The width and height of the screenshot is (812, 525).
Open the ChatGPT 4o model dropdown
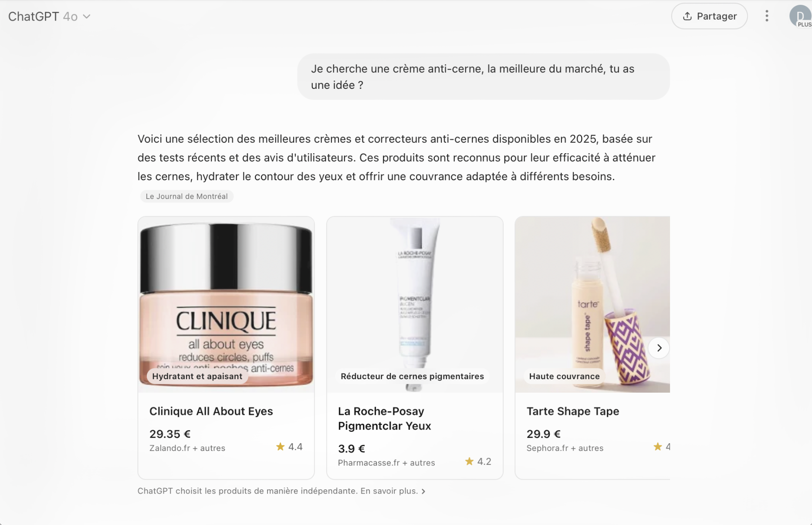(49, 17)
